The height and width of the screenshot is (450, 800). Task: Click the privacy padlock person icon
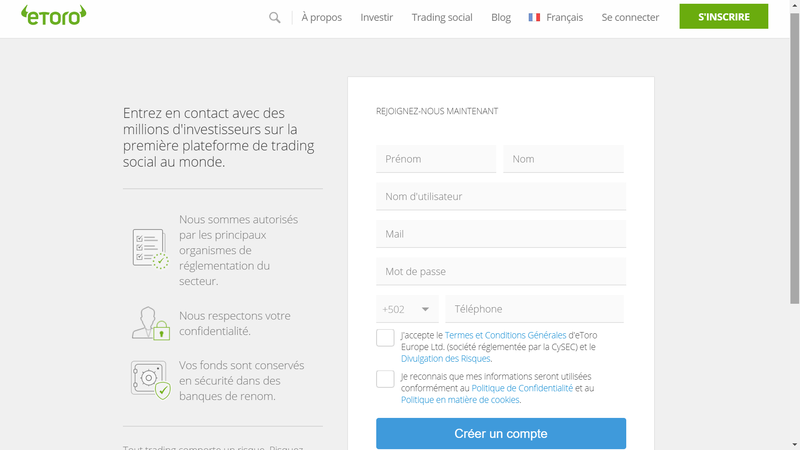[x=151, y=323]
